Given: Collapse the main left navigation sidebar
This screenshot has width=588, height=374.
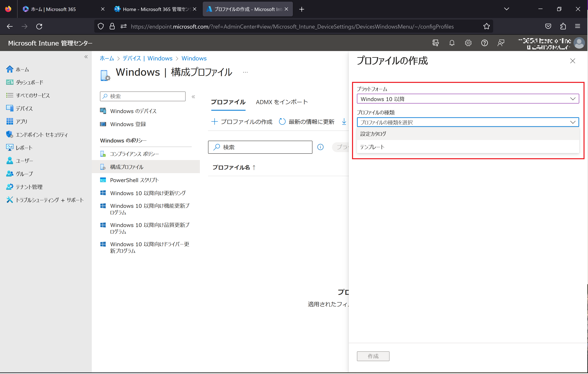Looking at the screenshot, I should [86, 57].
